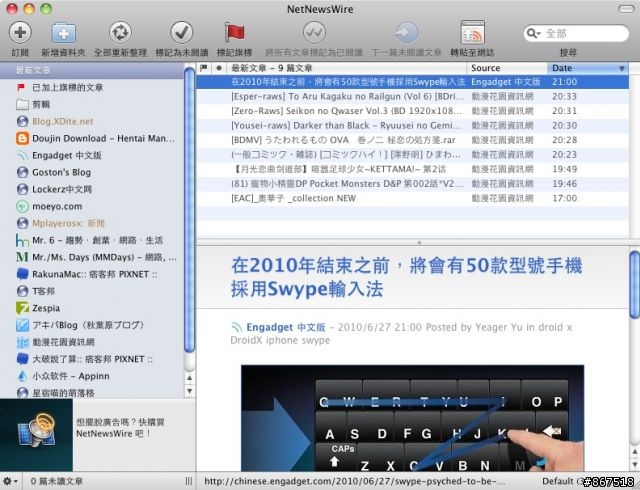Screen dimensions: 640x490
Task: Select Goston's Blog feed
Action: 61,172
